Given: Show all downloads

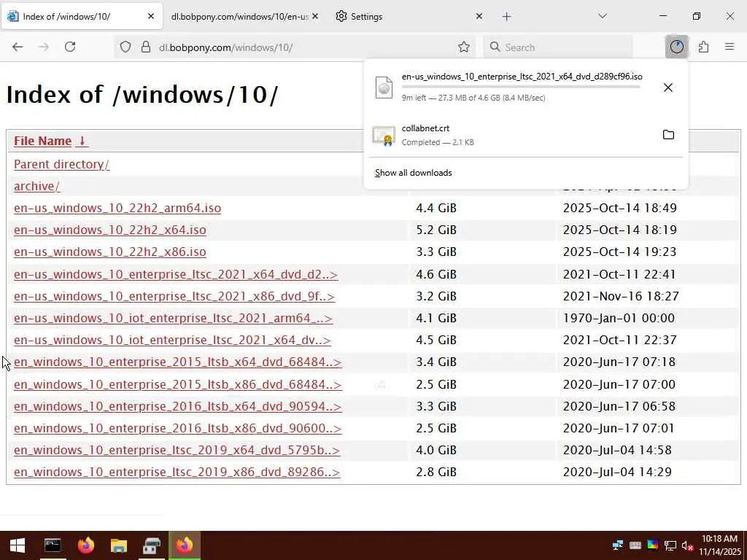Looking at the screenshot, I should (x=413, y=173).
